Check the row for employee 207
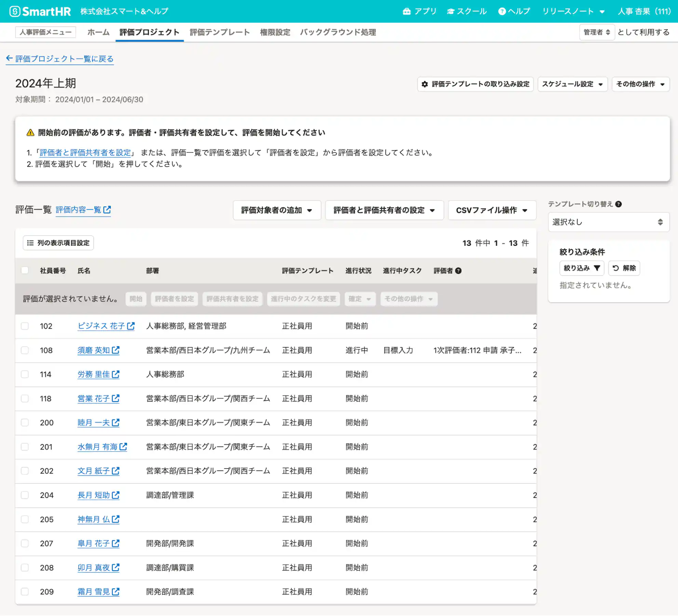Viewport: 678px width, 616px height. [25, 543]
